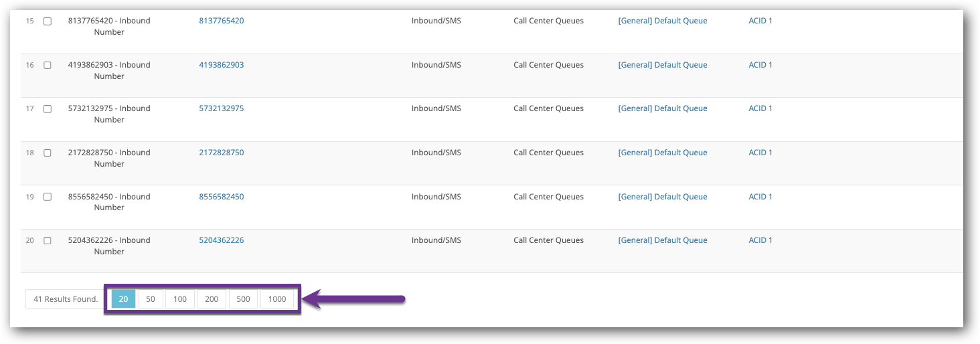The height and width of the screenshot is (344, 980).
Task: Click ACID 1 link in row 17
Action: pyautogui.click(x=760, y=108)
